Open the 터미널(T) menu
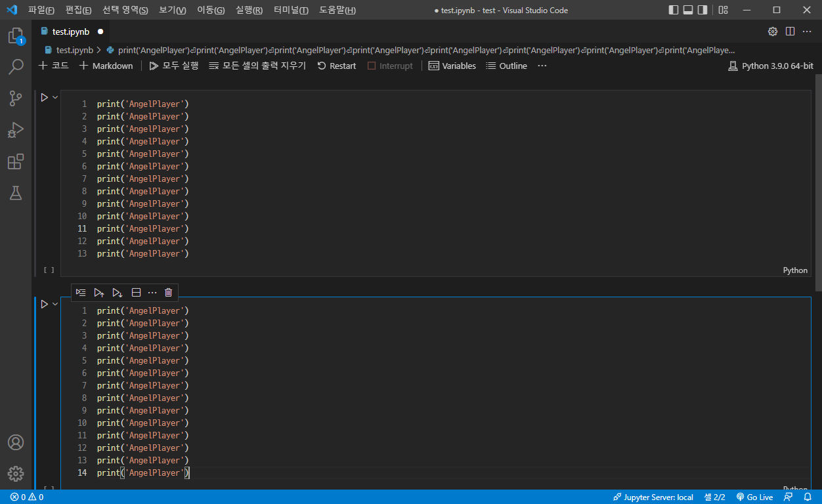The height and width of the screenshot is (504, 822). tap(292, 10)
